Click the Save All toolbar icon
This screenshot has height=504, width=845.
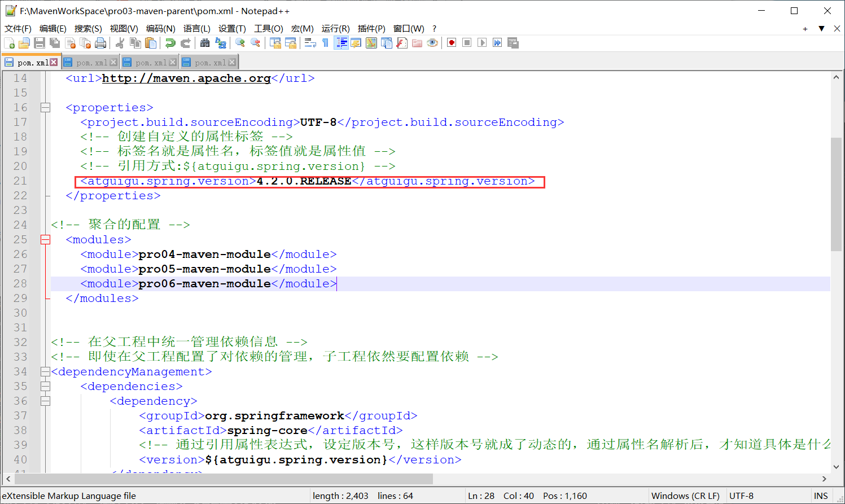[x=55, y=43]
